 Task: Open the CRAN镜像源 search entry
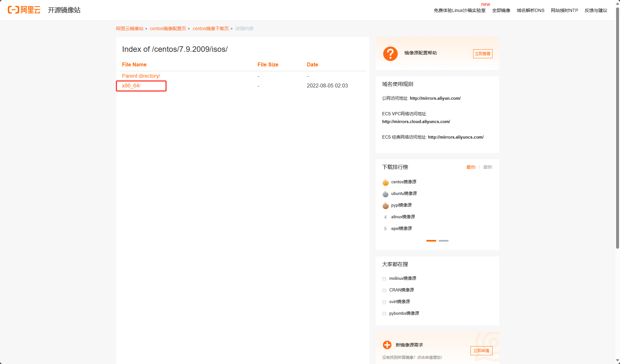(401, 290)
